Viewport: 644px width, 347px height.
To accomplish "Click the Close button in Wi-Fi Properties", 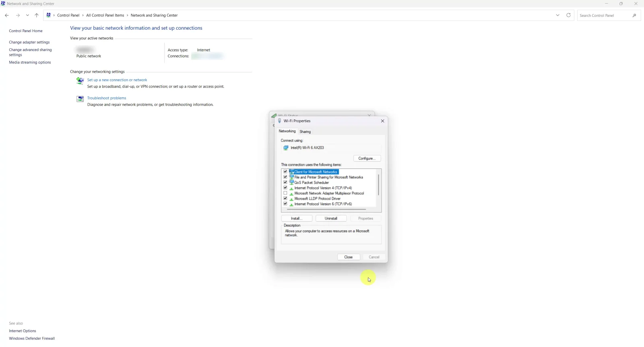I will click(349, 257).
